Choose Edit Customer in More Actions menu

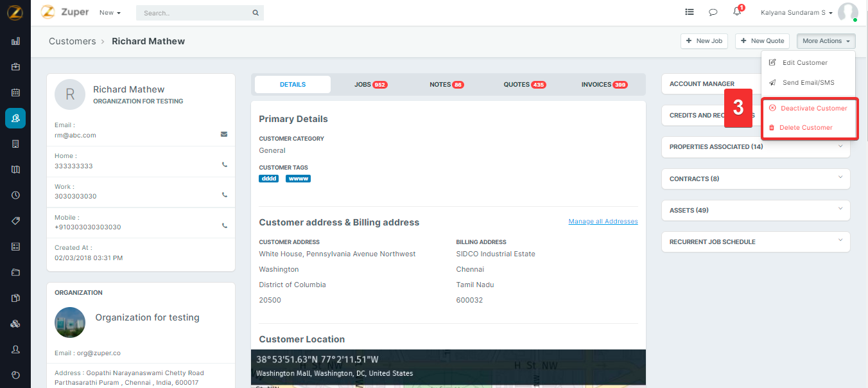pyautogui.click(x=804, y=63)
